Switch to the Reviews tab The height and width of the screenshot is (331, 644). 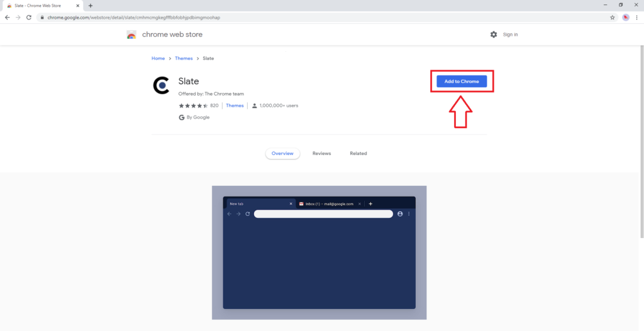point(321,153)
